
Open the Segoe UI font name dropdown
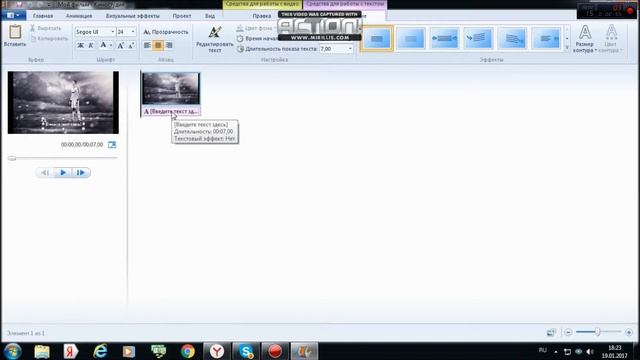tap(113, 32)
